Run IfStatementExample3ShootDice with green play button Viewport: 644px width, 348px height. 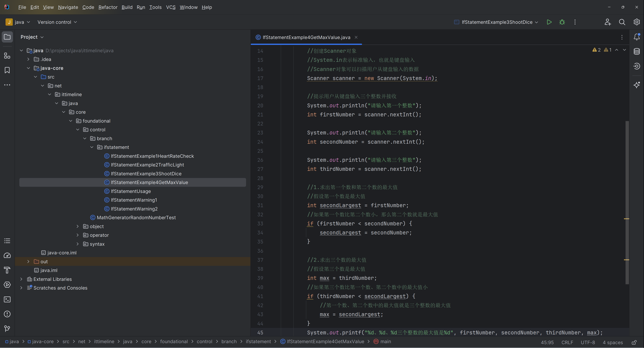point(549,22)
